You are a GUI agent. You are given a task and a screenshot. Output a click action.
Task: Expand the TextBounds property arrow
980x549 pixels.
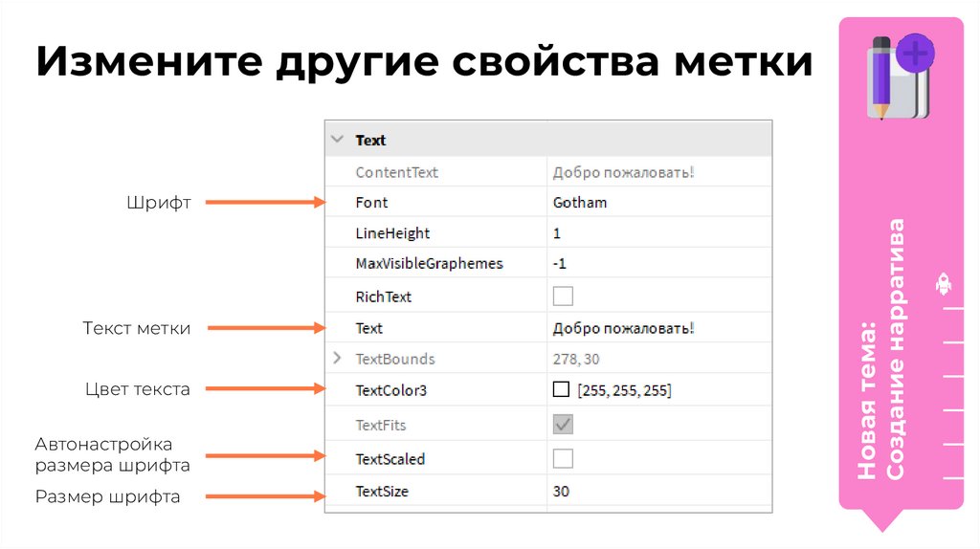(x=337, y=359)
